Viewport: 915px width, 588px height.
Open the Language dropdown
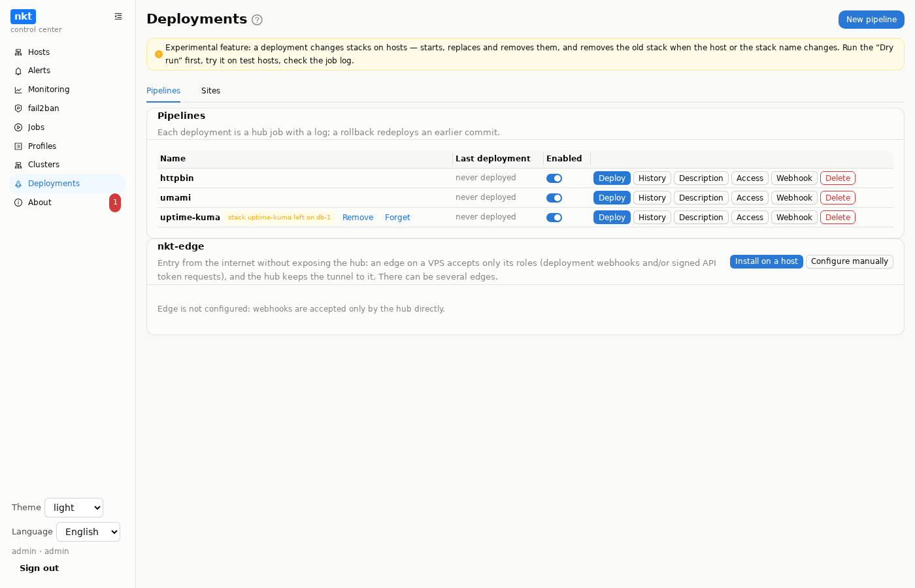tap(88, 532)
